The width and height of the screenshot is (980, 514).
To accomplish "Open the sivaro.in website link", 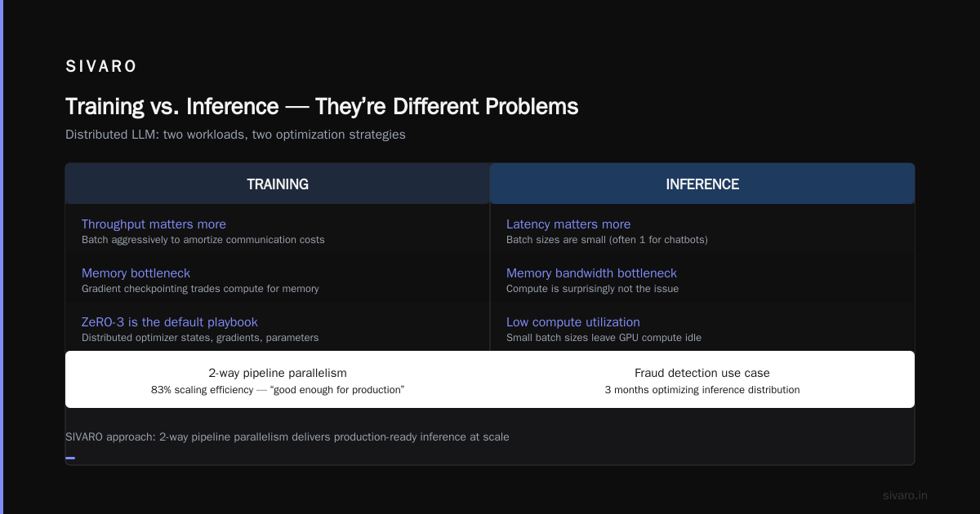I will pos(905,495).
